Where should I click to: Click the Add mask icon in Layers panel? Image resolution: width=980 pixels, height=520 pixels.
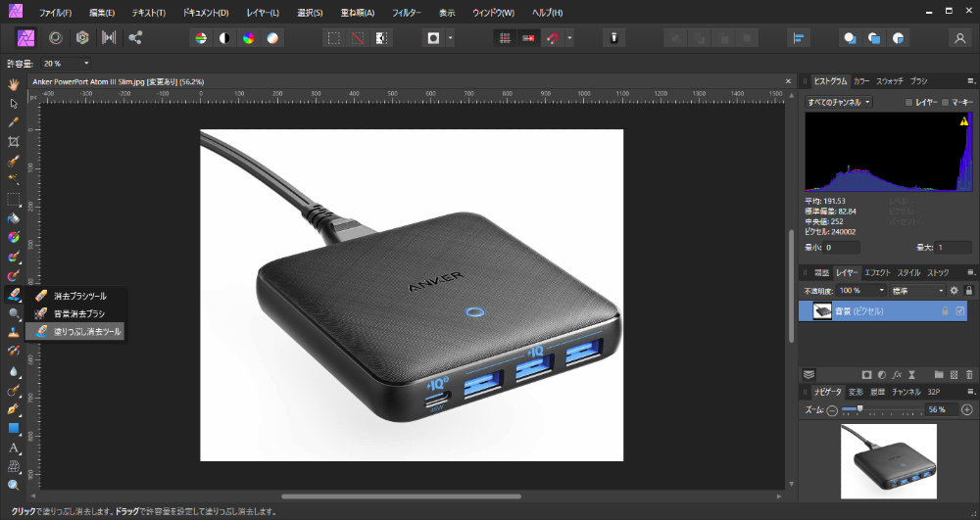pyautogui.click(x=866, y=374)
